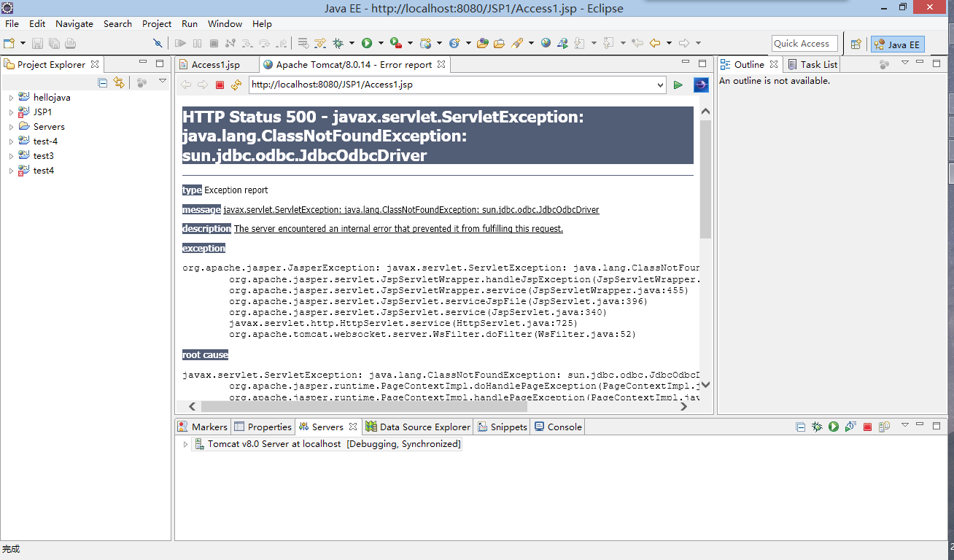Image resolution: width=954 pixels, height=560 pixels.
Task: Open the Snippets tab
Action: [502, 427]
